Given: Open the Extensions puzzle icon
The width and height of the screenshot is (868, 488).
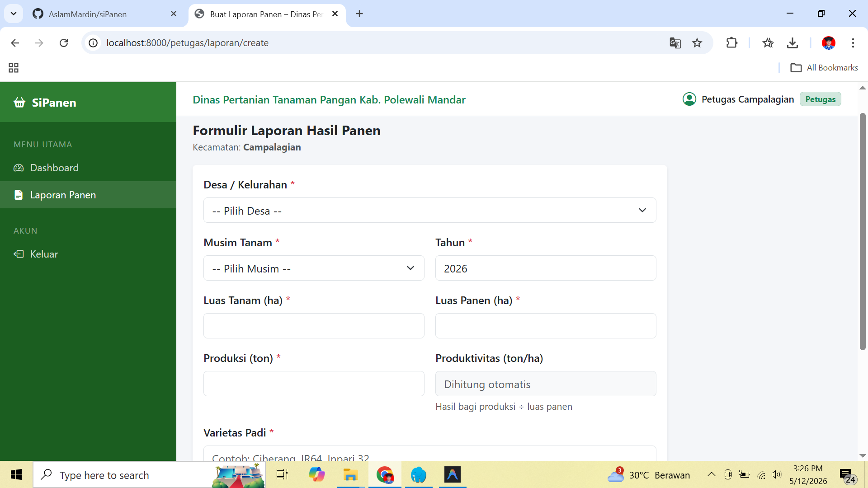Looking at the screenshot, I should point(732,43).
